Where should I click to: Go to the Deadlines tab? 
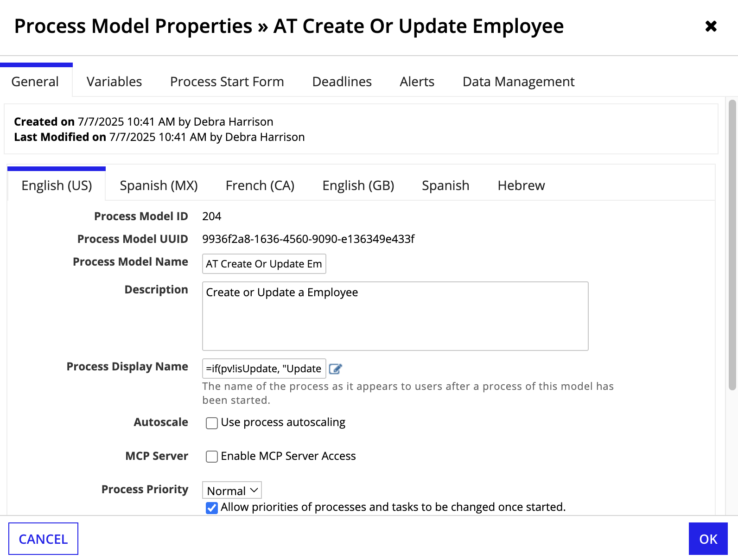coord(342,82)
